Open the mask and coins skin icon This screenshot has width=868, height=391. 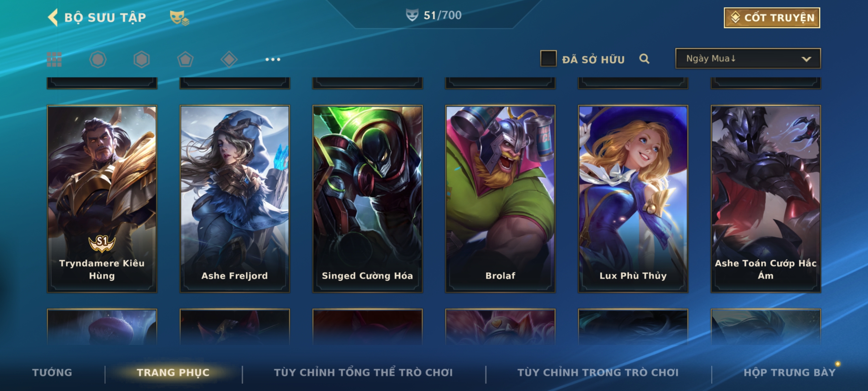179,17
